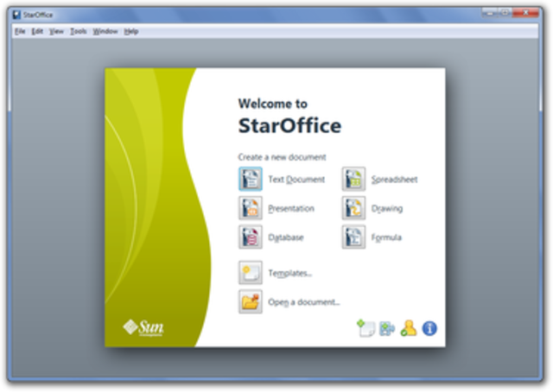This screenshot has height=392, width=553.
Task: Click the Templates... label
Action: pos(290,273)
